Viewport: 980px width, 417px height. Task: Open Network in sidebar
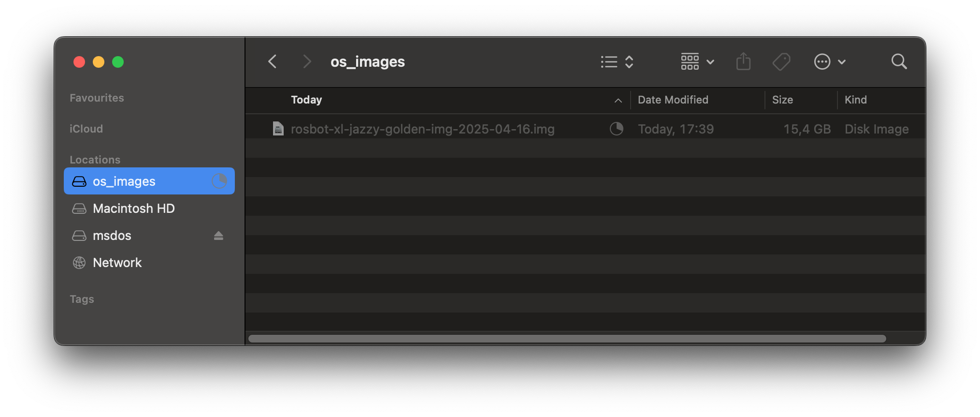149,263
